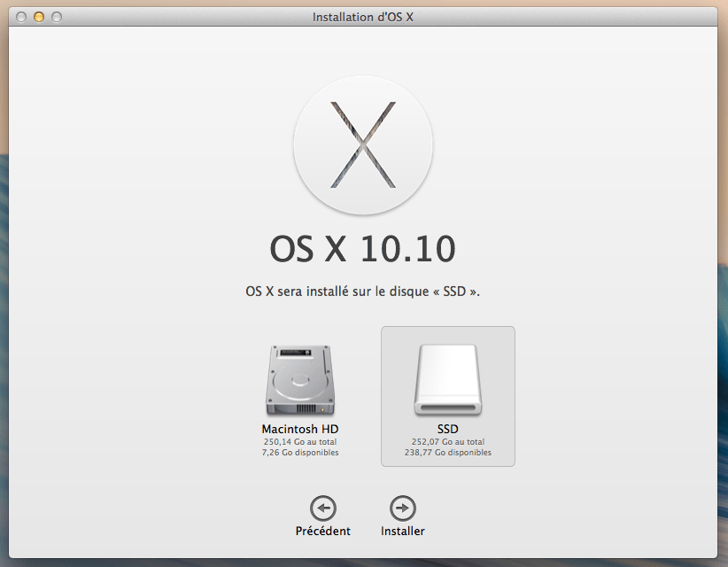Close the Installation d'OS X window
The height and width of the screenshot is (567, 728).
(x=21, y=17)
